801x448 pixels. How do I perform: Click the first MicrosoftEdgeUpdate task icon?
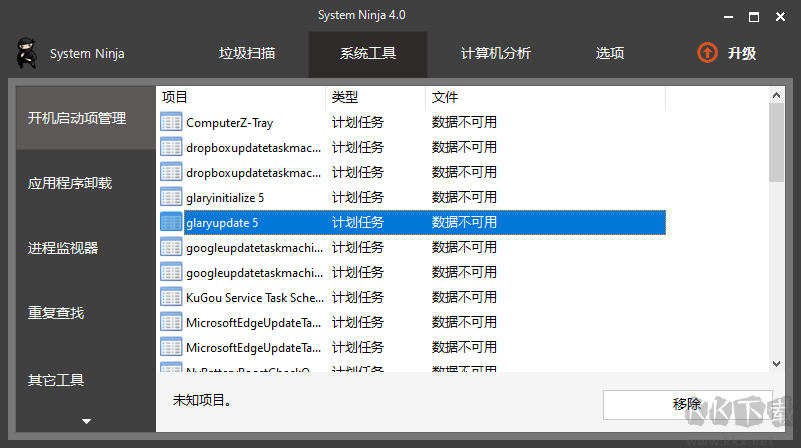click(171, 323)
